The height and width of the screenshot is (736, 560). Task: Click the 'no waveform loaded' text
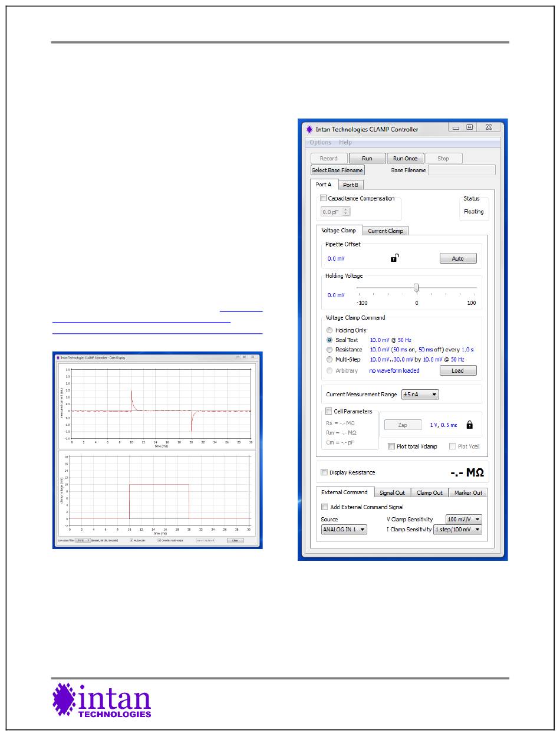(x=394, y=371)
